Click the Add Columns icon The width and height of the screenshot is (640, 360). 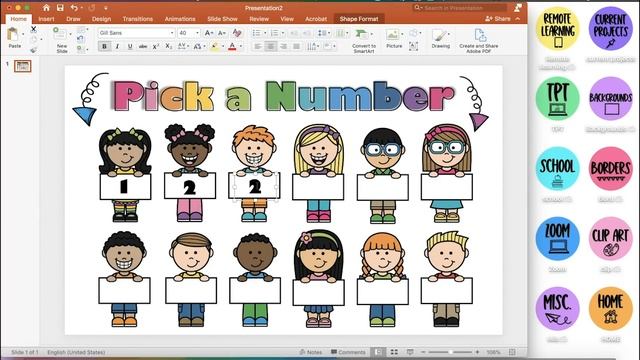click(340, 33)
